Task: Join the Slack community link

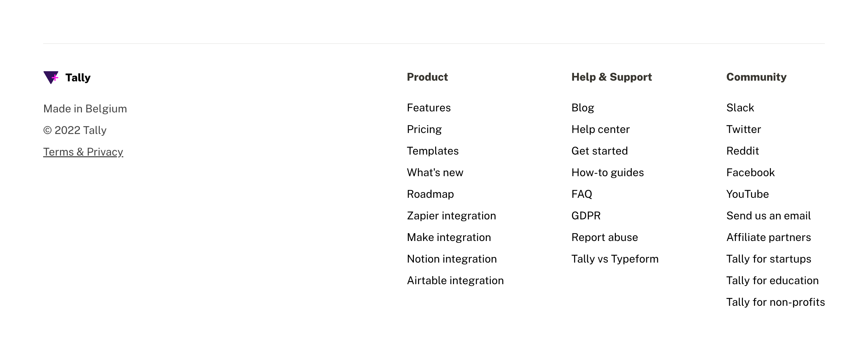Action: click(740, 108)
